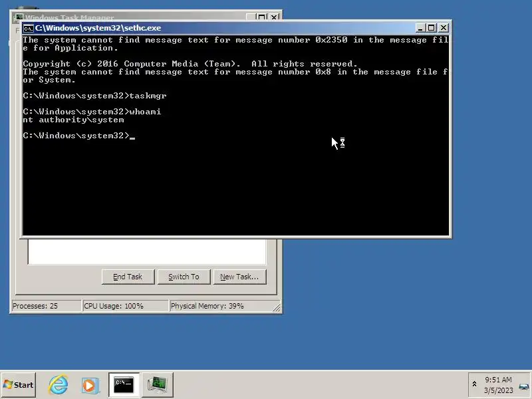Click New Task... in Task Manager

(x=239, y=277)
